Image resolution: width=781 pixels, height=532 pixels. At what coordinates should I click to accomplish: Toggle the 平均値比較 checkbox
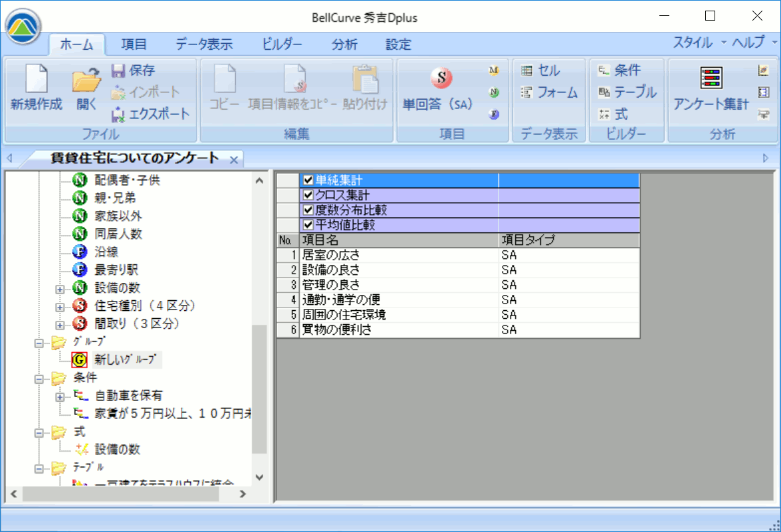[308, 224]
